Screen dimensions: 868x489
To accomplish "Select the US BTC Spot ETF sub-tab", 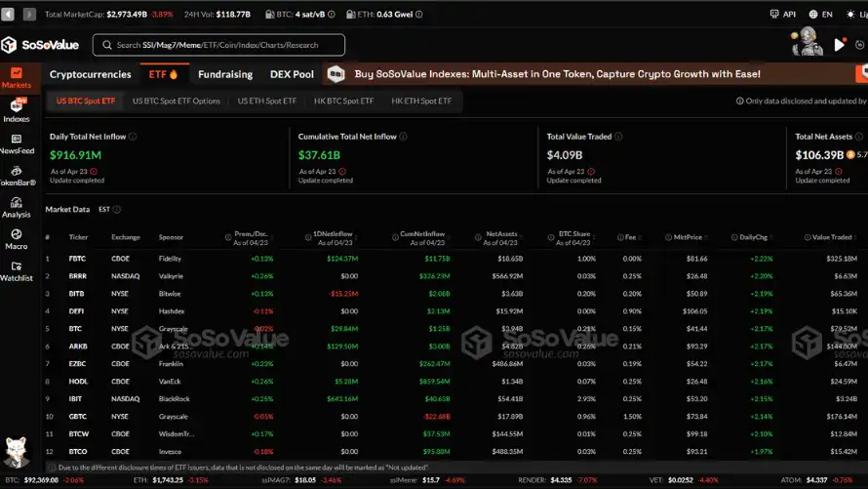I will [x=86, y=101].
